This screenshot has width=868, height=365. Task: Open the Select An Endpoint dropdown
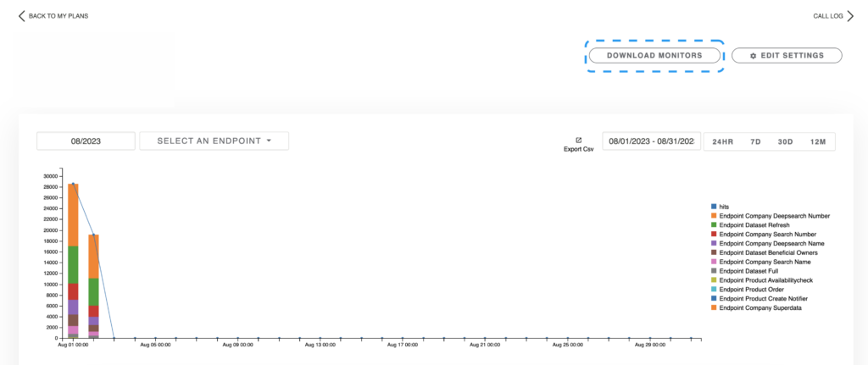pyautogui.click(x=214, y=141)
